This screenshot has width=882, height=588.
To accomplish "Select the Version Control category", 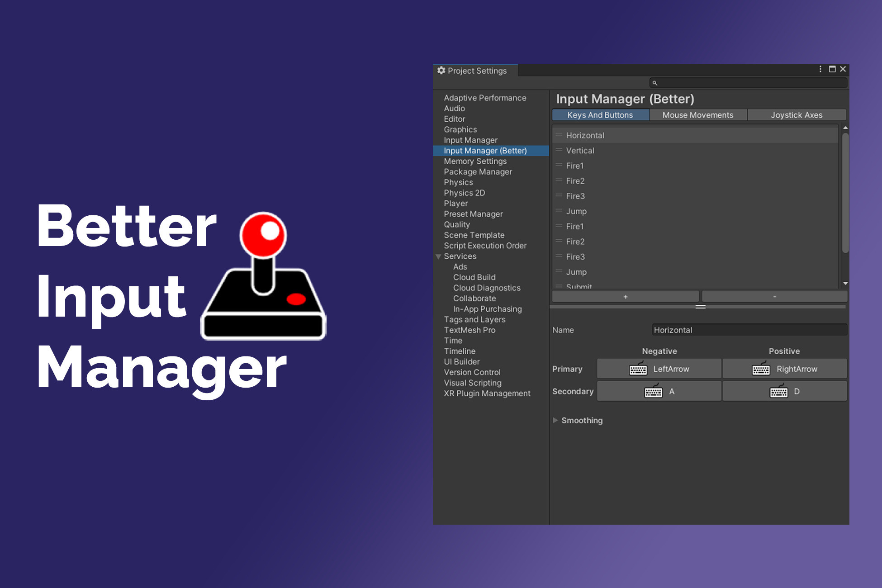I will 472,372.
